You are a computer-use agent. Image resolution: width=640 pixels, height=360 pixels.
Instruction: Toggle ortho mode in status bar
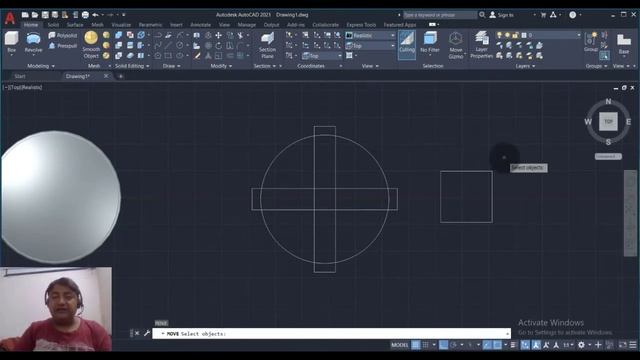click(x=444, y=345)
